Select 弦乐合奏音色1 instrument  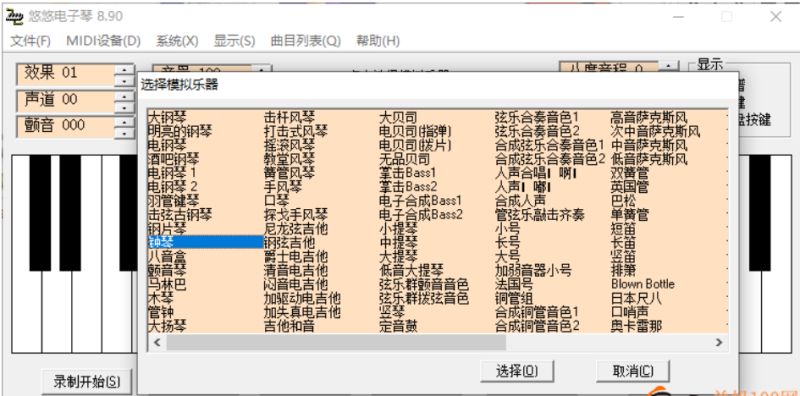click(x=537, y=117)
